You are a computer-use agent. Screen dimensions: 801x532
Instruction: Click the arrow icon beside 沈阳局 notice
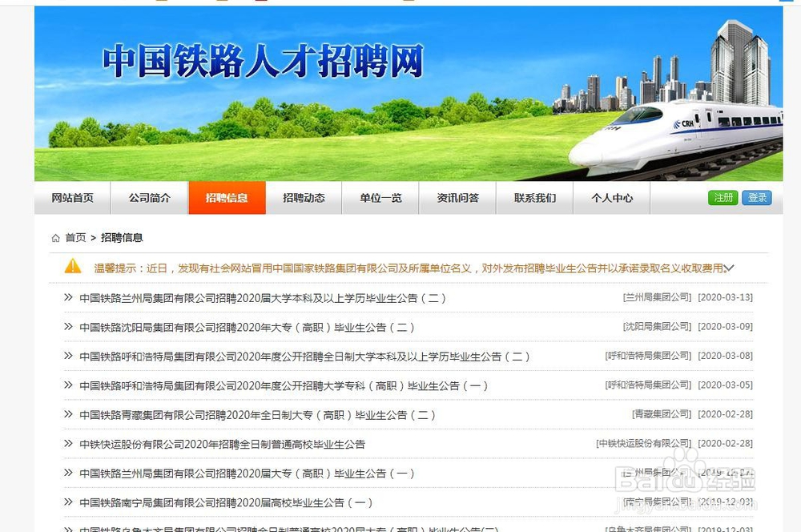[x=68, y=326]
